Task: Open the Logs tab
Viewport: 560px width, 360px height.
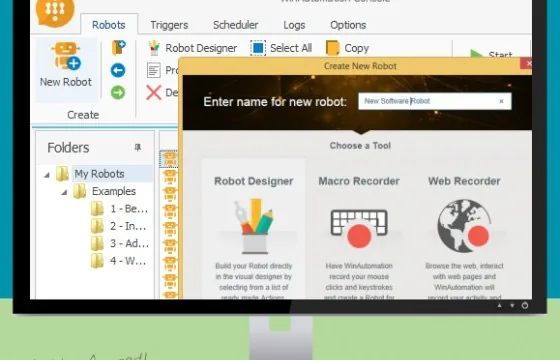Action: coord(294,25)
